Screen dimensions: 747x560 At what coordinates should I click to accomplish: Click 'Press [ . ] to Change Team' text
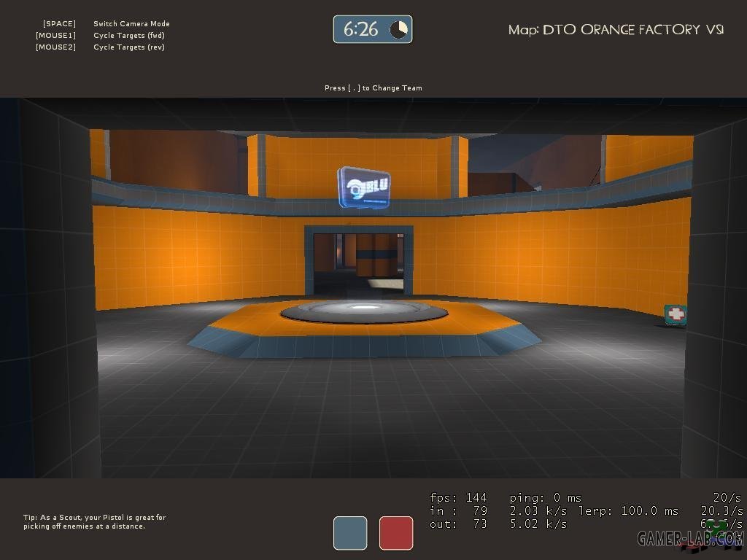point(373,88)
